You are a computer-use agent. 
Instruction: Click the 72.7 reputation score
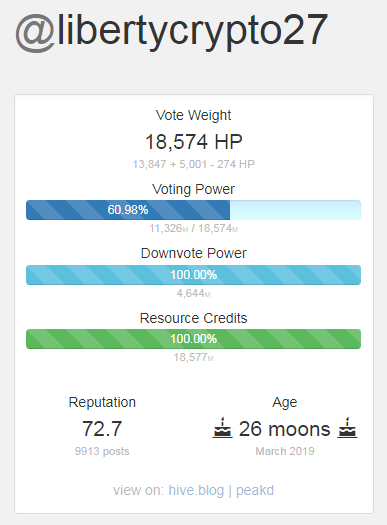(102, 429)
